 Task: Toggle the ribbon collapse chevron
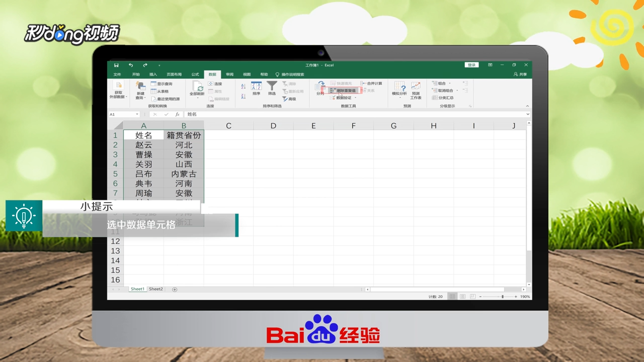coord(528,106)
